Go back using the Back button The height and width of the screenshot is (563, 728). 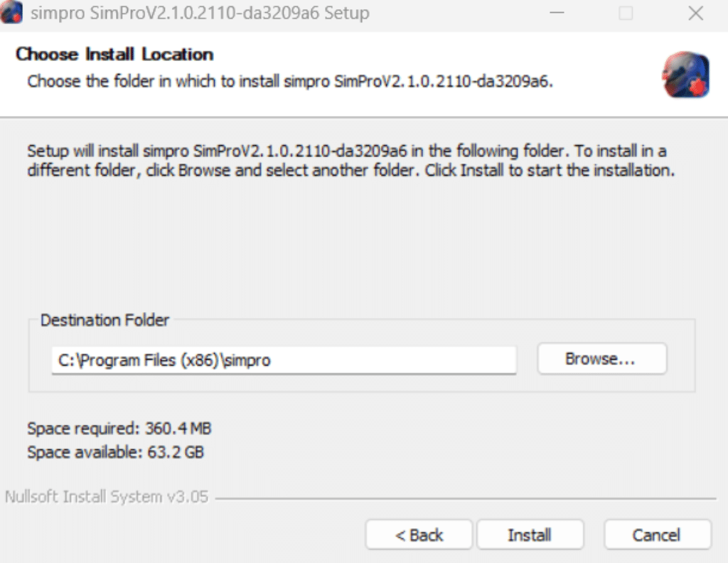[418, 535]
